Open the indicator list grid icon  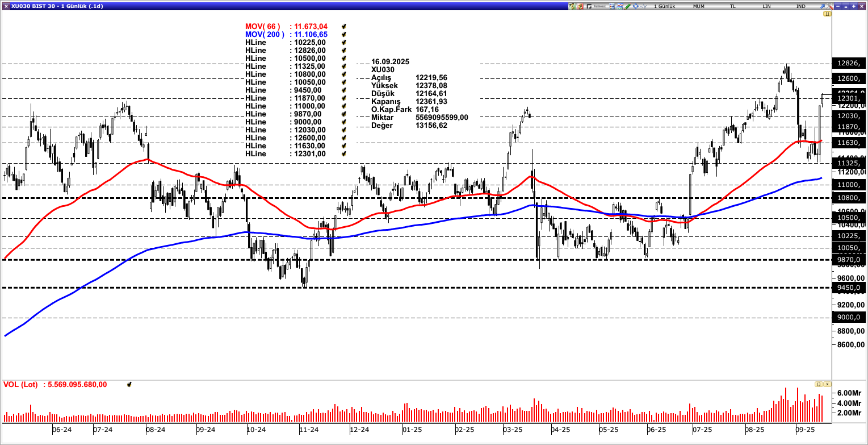(x=612, y=6)
